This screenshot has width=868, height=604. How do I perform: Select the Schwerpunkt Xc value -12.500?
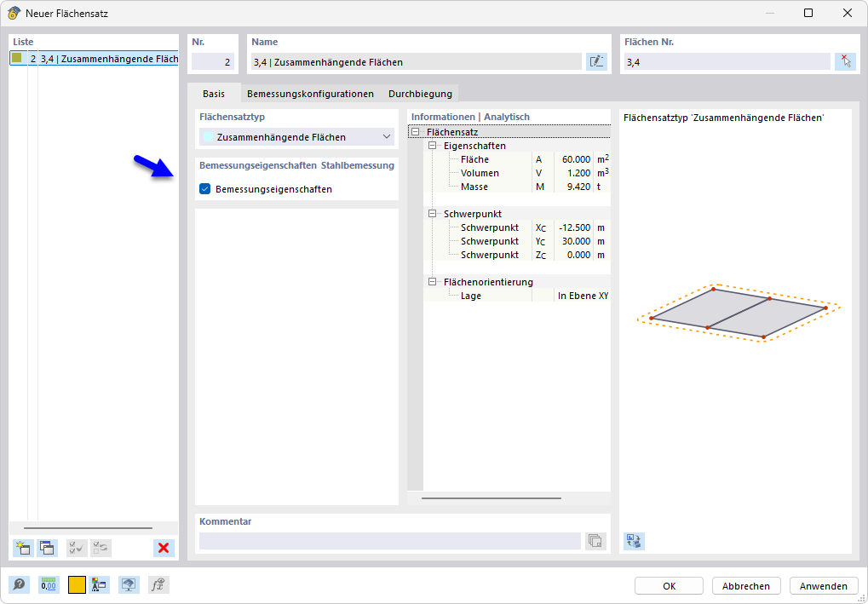coord(572,227)
